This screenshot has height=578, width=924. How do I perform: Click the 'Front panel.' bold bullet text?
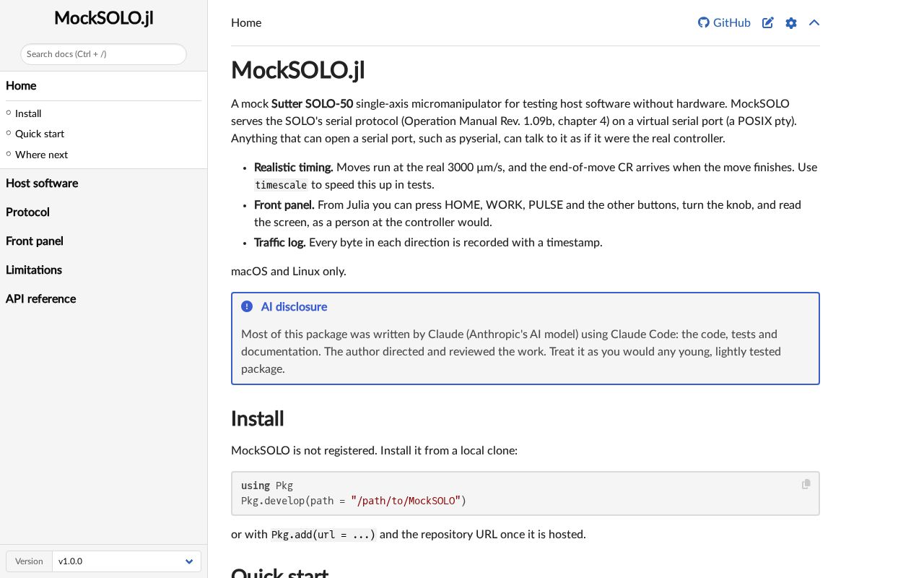284,204
